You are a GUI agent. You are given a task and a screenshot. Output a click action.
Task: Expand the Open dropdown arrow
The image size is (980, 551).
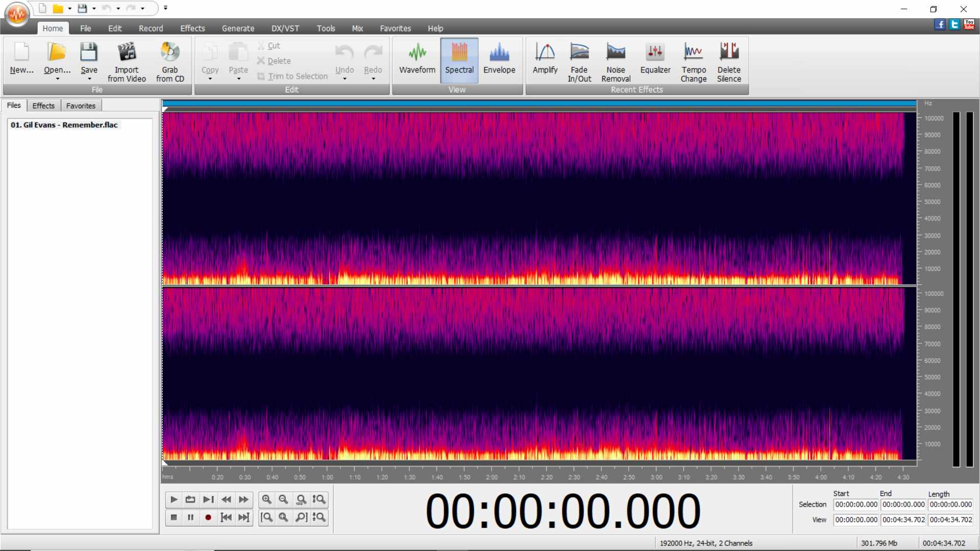click(57, 79)
